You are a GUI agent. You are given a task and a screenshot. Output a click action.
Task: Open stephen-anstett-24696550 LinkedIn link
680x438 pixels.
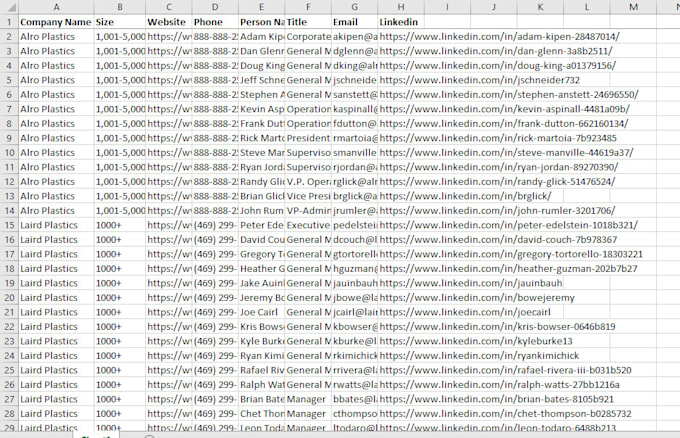[x=509, y=95]
